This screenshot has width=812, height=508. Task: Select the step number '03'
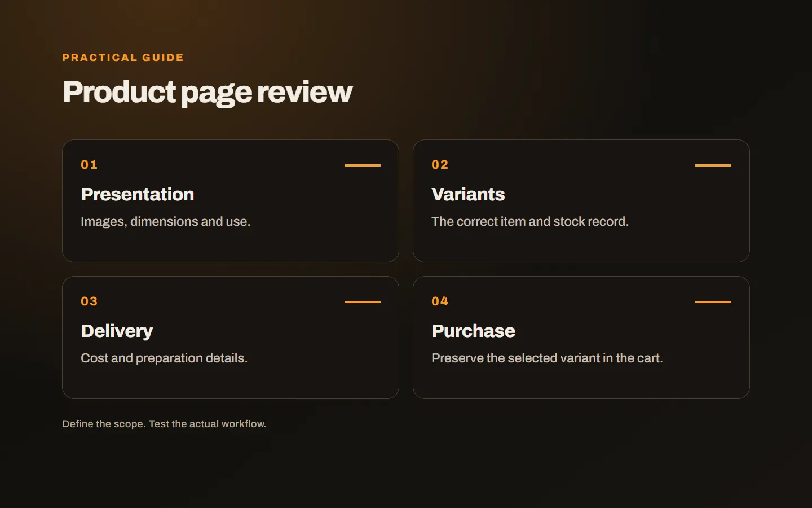tap(89, 301)
